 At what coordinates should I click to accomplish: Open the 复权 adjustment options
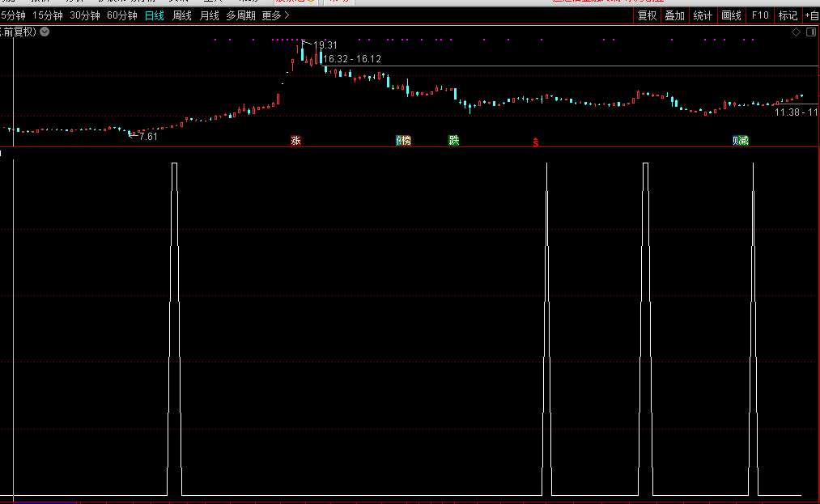point(647,15)
